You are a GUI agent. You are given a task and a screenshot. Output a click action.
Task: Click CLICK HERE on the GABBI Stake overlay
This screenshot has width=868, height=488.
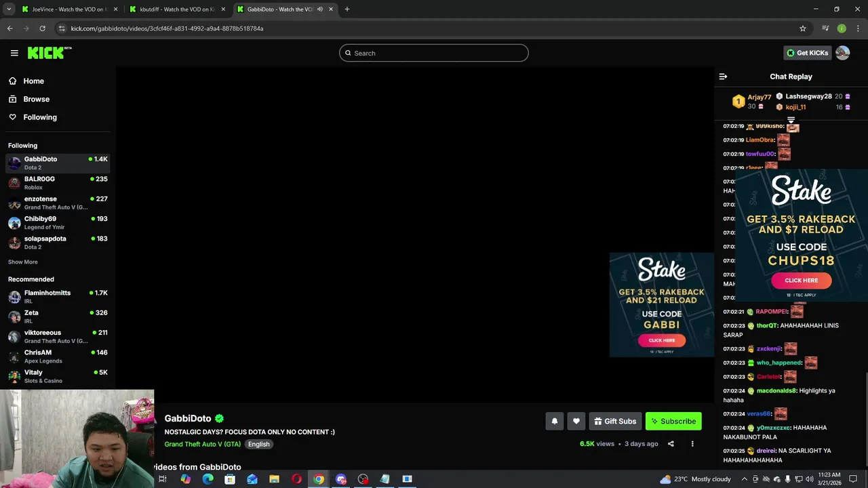[662, 340]
